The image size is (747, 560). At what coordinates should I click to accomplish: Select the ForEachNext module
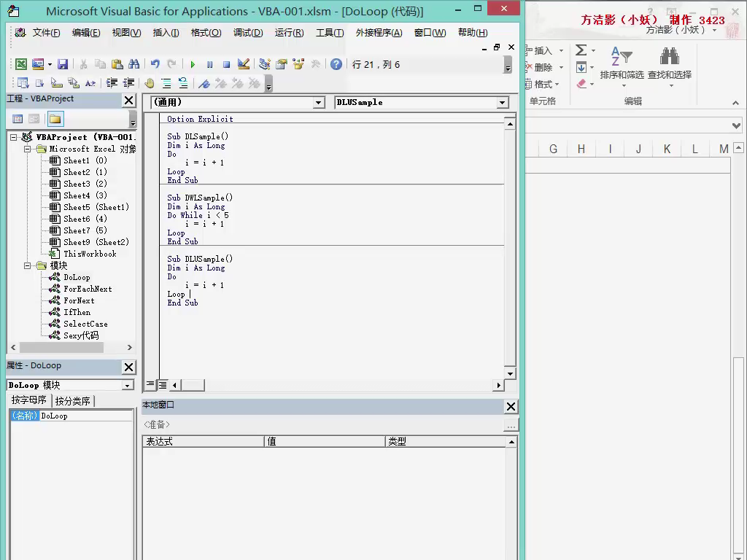pos(88,289)
